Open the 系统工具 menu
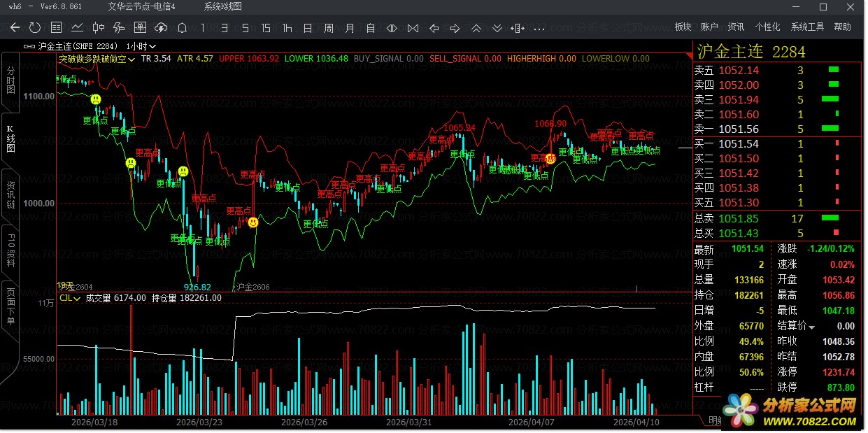 coord(807,27)
